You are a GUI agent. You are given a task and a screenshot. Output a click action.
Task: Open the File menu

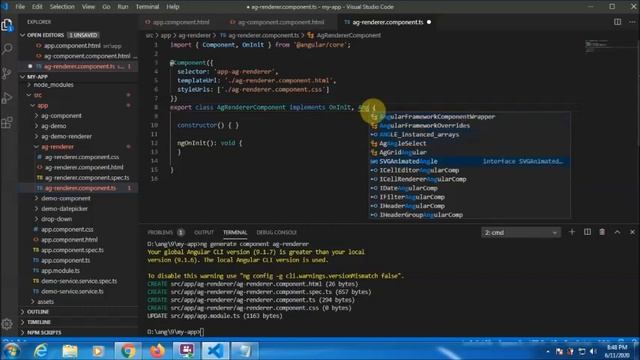20,7
